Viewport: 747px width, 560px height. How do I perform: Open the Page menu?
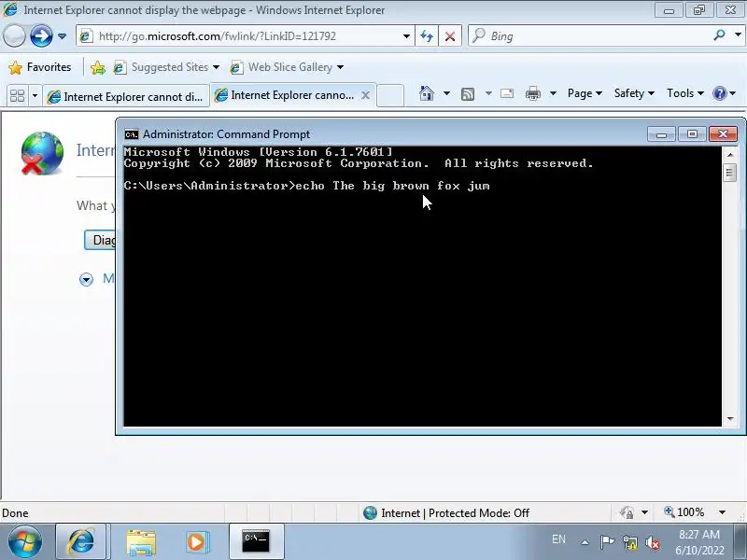point(585,93)
